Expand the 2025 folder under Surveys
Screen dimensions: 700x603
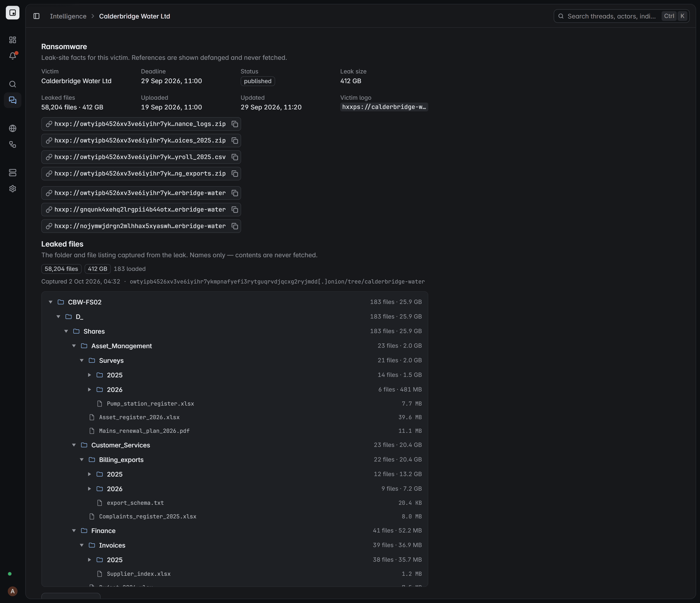click(x=89, y=375)
